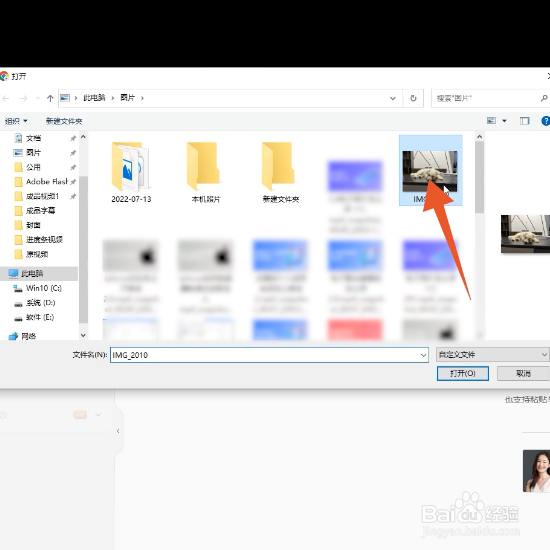Viewport: 550px width, 550px height.
Task: Toggle the preview pane icon
Action: [x=525, y=121]
